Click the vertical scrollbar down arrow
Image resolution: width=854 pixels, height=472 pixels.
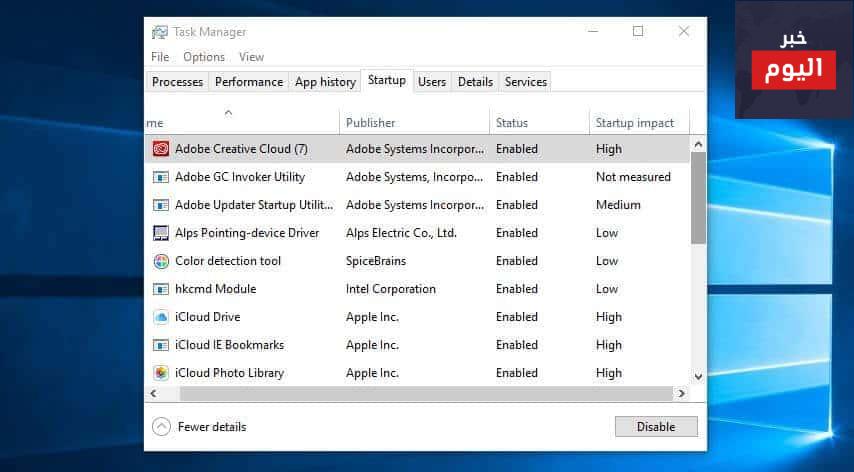698,377
